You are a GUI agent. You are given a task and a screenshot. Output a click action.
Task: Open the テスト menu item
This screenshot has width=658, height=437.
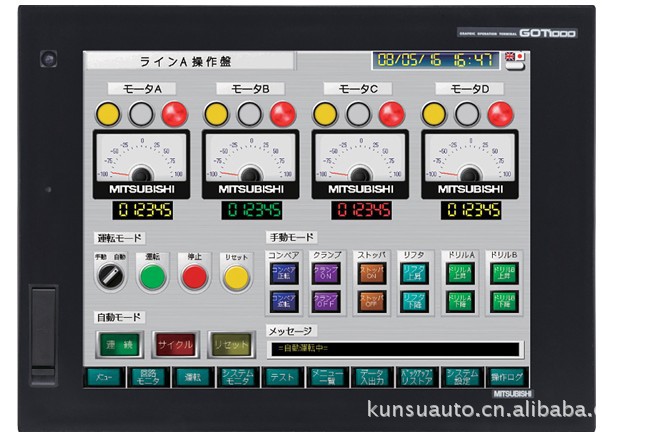pyautogui.click(x=282, y=377)
